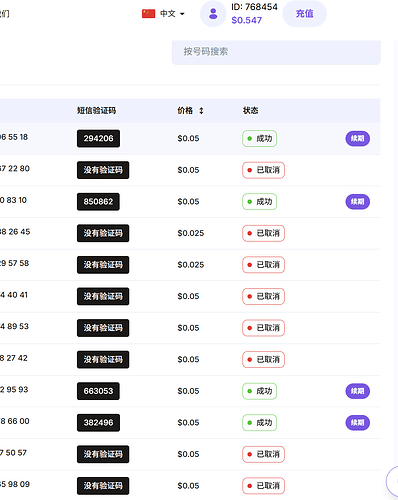Click 续期 in the 663053 row
The image size is (398, 500).
pyautogui.click(x=357, y=391)
